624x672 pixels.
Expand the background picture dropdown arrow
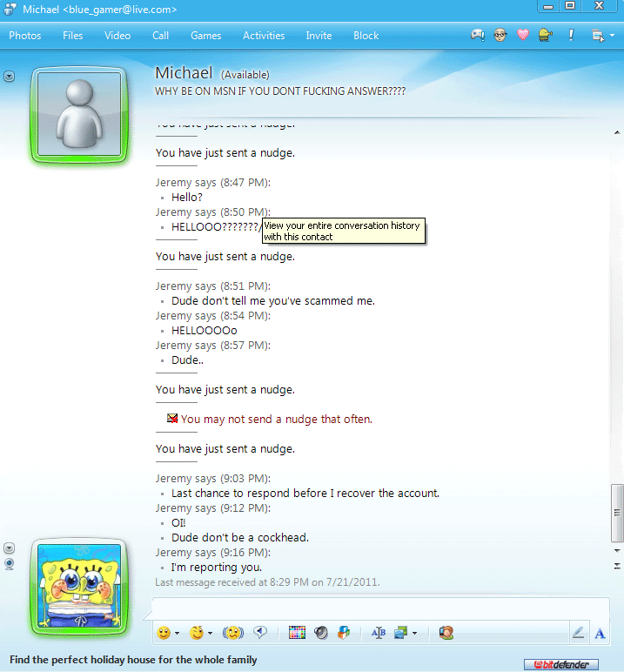point(414,633)
